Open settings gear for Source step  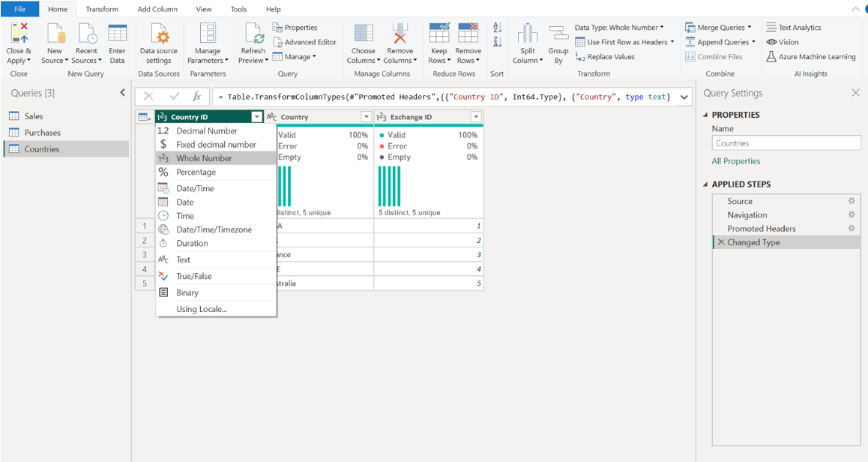(x=851, y=201)
